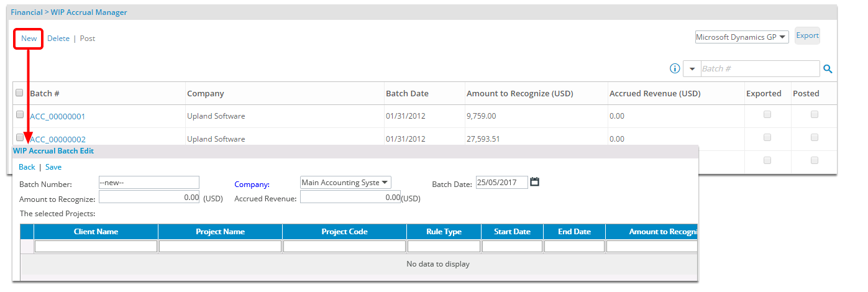Click the blue info icon
The width and height of the screenshot is (868, 292).
tap(675, 68)
